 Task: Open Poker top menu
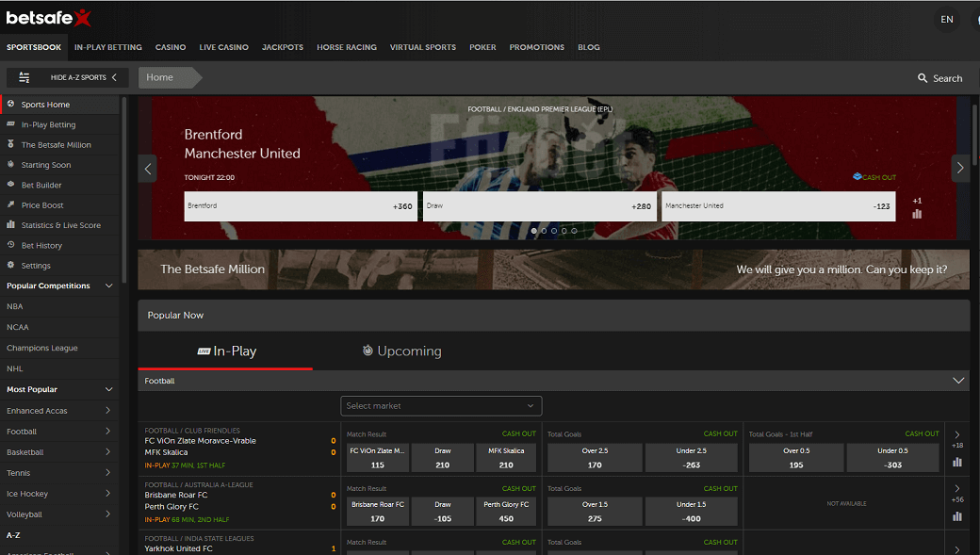click(x=482, y=47)
